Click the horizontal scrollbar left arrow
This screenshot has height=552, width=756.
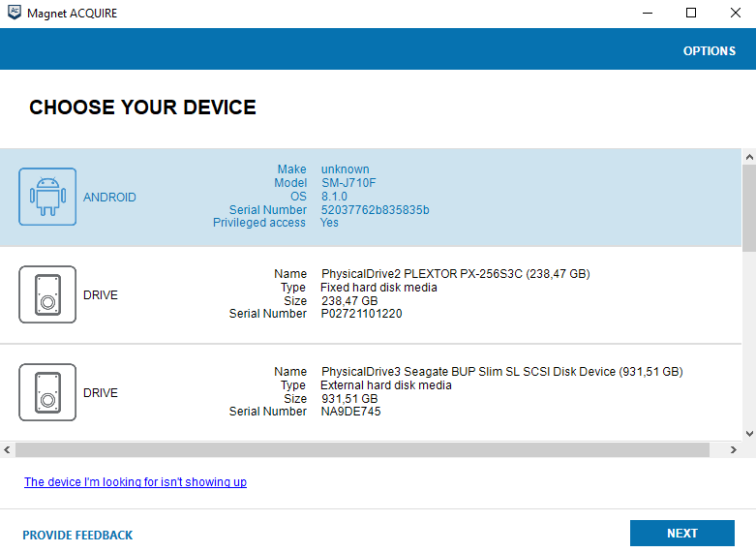pos(7,449)
